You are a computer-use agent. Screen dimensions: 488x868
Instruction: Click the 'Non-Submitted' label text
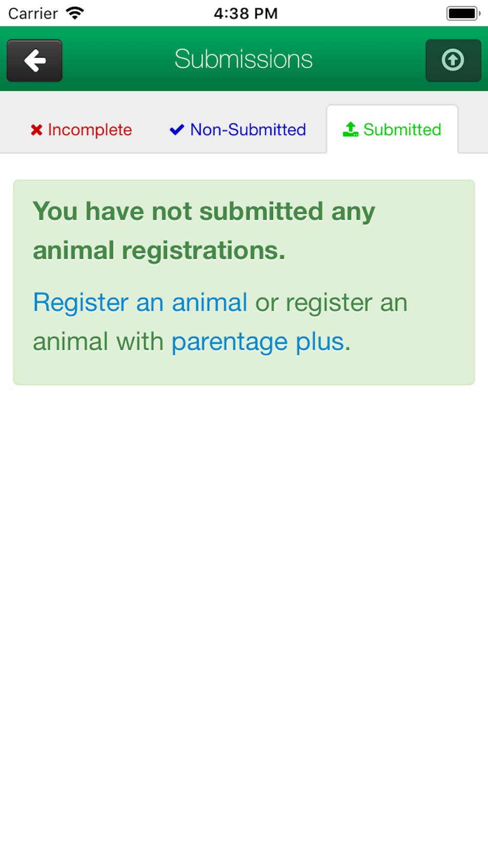coord(248,130)
